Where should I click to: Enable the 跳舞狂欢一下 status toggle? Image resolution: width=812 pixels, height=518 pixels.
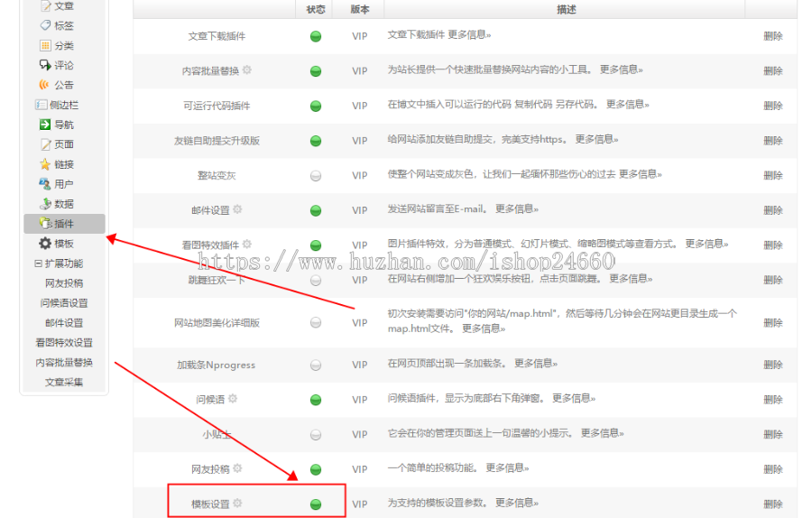point(316,281)
